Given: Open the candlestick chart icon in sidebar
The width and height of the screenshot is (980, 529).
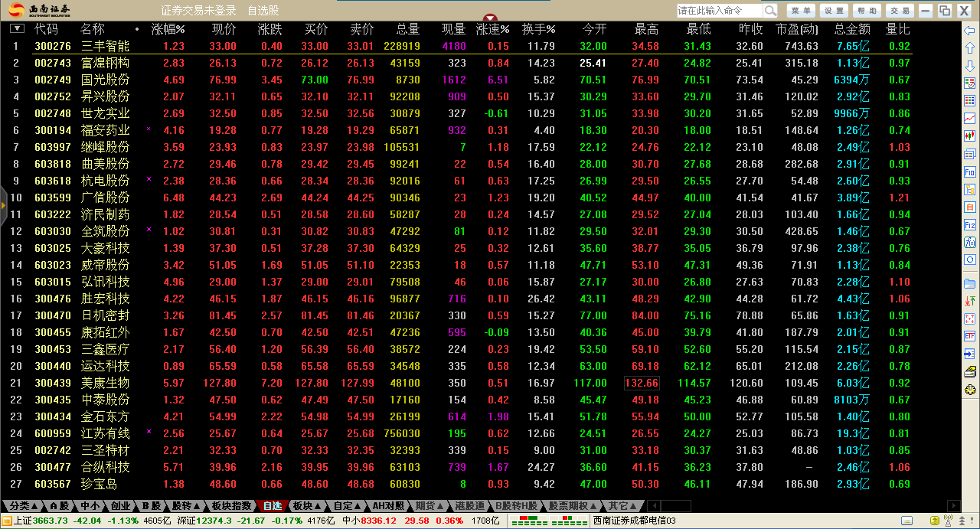Looking at the screenshot, I should (x=970, y=136).
